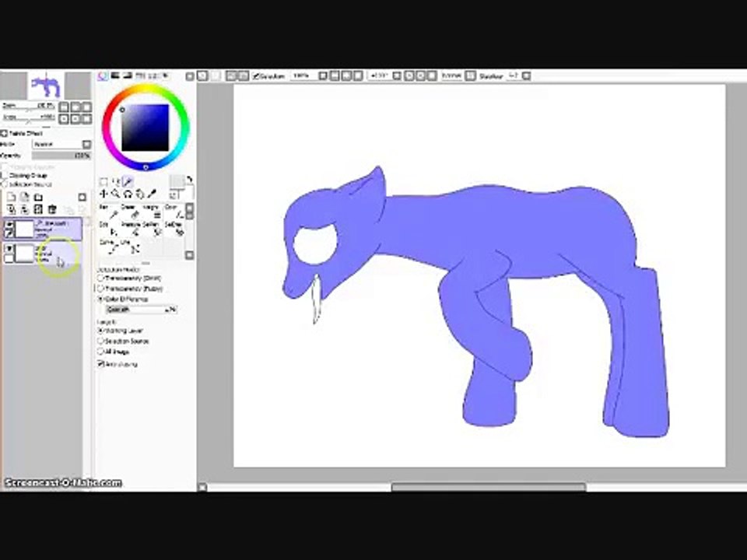Adjust the layer Opacity slider
Screen dimensions: 747x560
coord(61,156)
